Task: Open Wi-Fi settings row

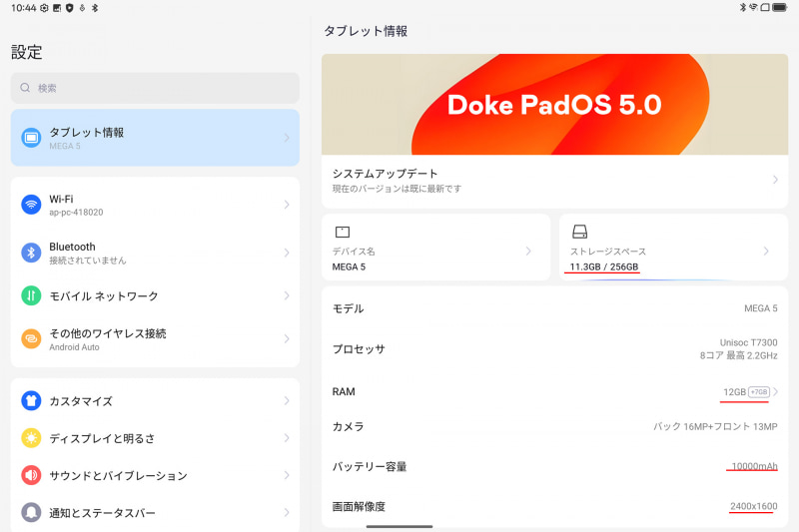Action: pyautogui.click(x=155, y=205)
